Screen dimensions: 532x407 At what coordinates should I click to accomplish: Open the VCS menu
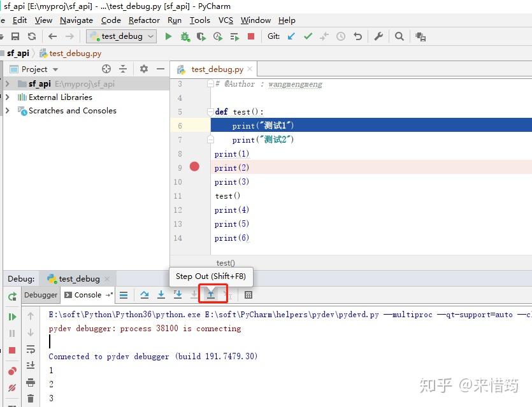pos(226,20)
